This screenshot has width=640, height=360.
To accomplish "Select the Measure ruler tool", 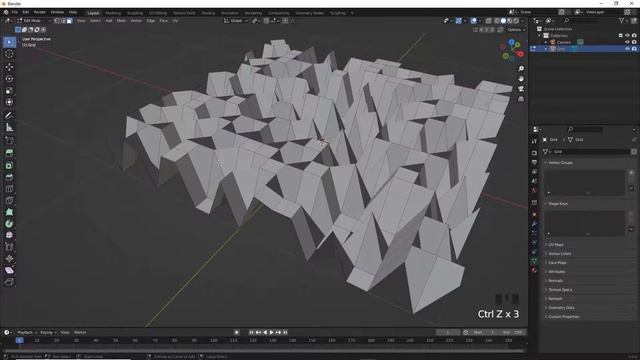I will [9, 128].
